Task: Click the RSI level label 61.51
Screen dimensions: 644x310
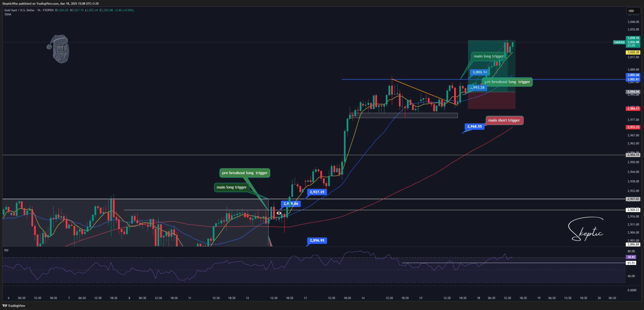Action: [x=631, y=263]
